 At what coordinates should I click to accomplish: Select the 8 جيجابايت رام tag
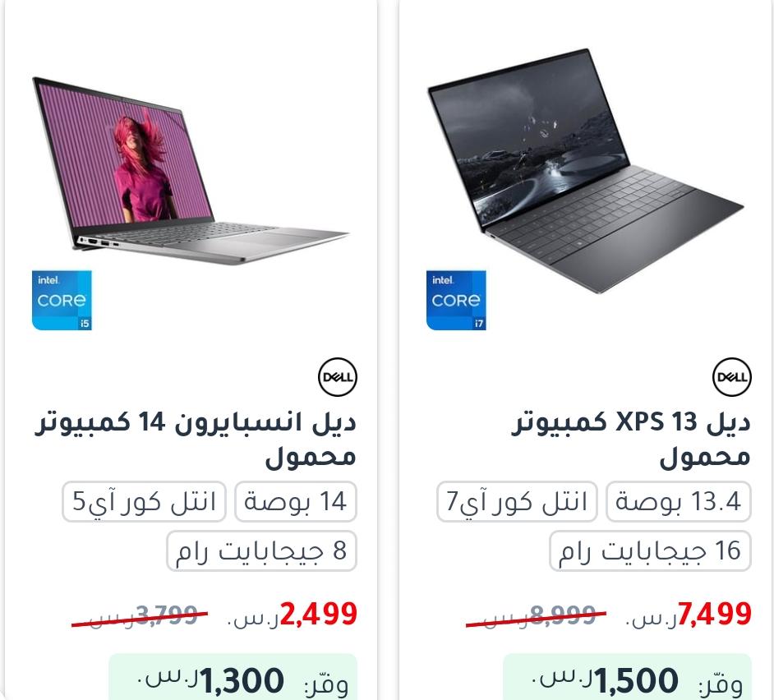tap(261, 551)
